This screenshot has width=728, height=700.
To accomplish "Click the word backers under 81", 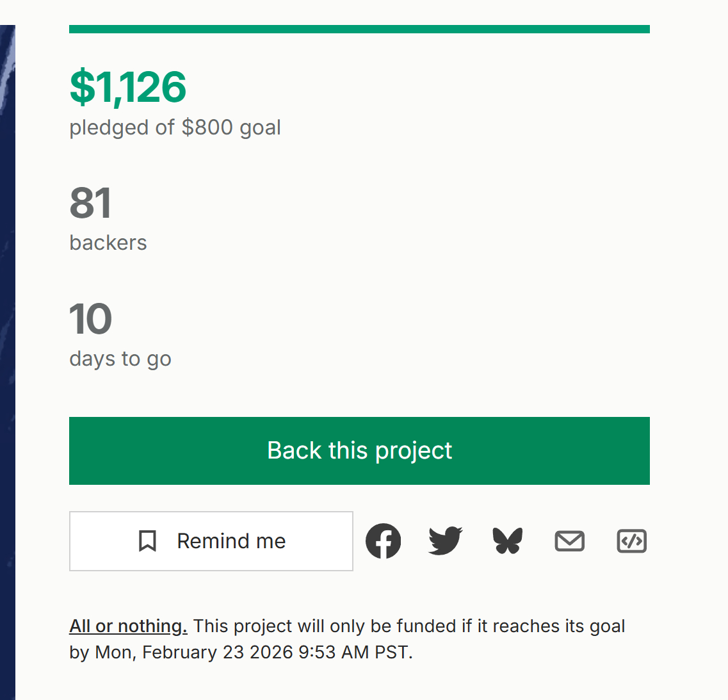I will 108,243.
